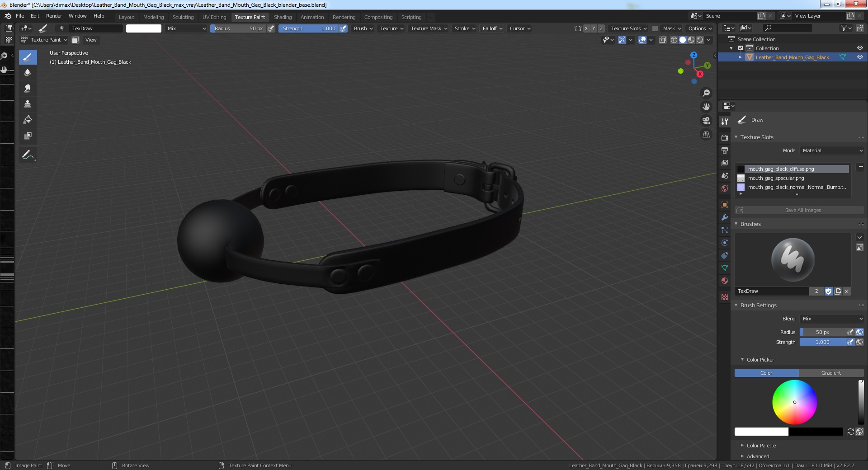Toggle the camera view icon
868x470 pixels.
pos(706,121)
